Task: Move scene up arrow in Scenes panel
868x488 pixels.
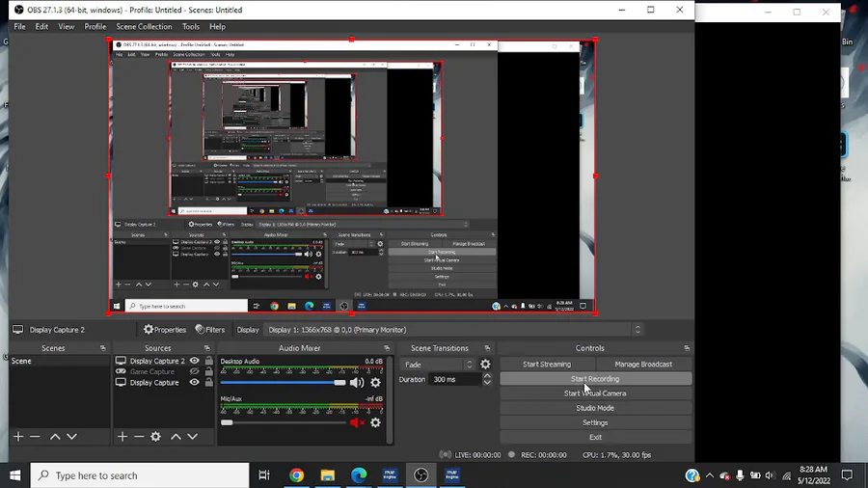Action: (x=55, y=437)
